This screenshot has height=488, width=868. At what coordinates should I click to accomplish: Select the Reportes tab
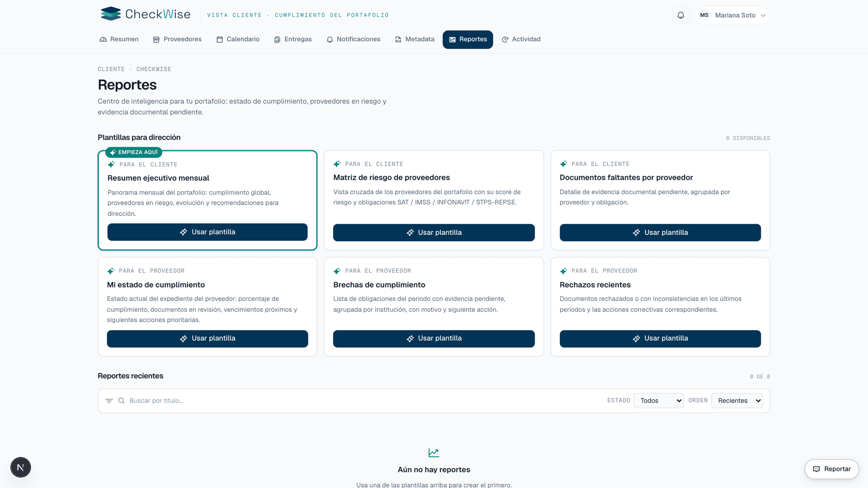pyautogui.click(x=467, y=39)
